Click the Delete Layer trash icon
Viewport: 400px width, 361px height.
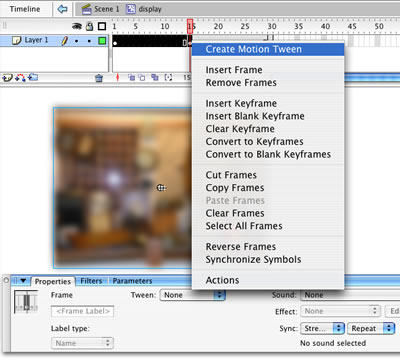tap(99, 78)
